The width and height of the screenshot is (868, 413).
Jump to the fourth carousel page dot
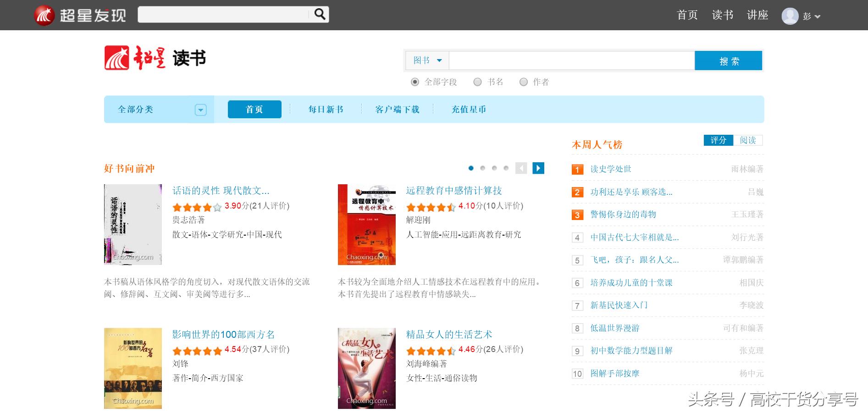click(x=506, y=168)
